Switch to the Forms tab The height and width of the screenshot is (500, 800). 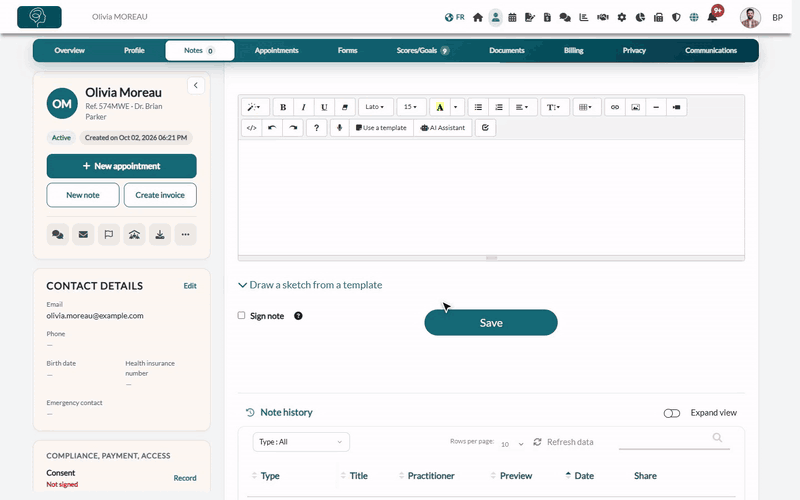click(x=347, y=51)
